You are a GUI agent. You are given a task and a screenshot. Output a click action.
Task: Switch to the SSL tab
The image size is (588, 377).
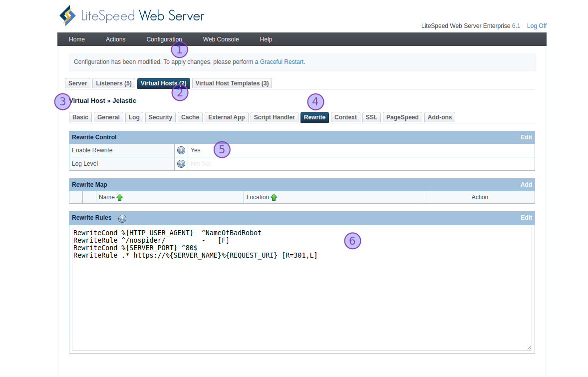pos(372,117)
